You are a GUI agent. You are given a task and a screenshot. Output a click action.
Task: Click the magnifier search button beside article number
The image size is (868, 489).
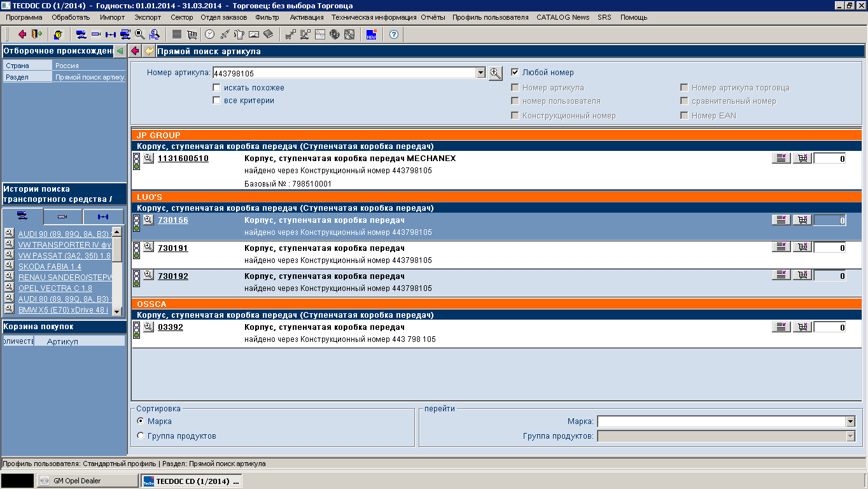(x=496, y=73)
